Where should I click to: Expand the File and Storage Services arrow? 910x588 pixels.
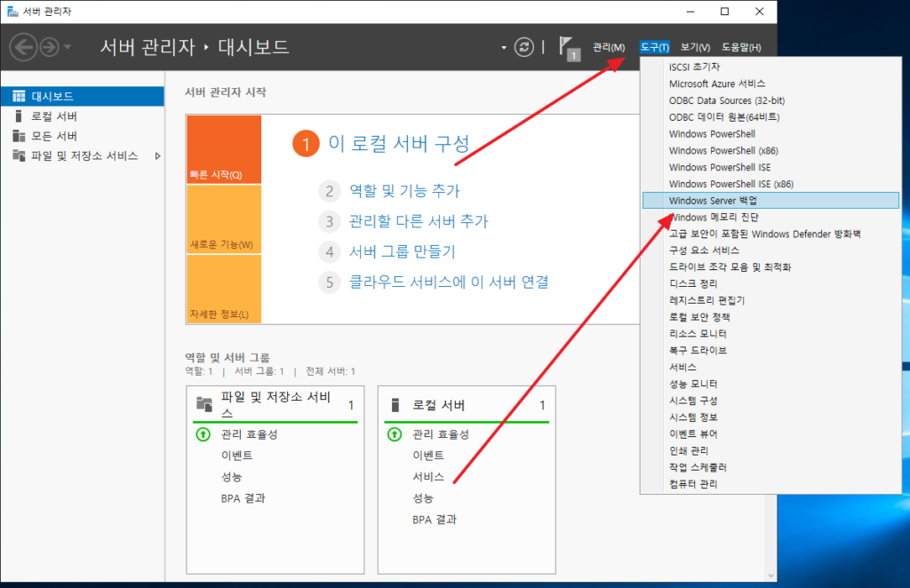(157, 155)
